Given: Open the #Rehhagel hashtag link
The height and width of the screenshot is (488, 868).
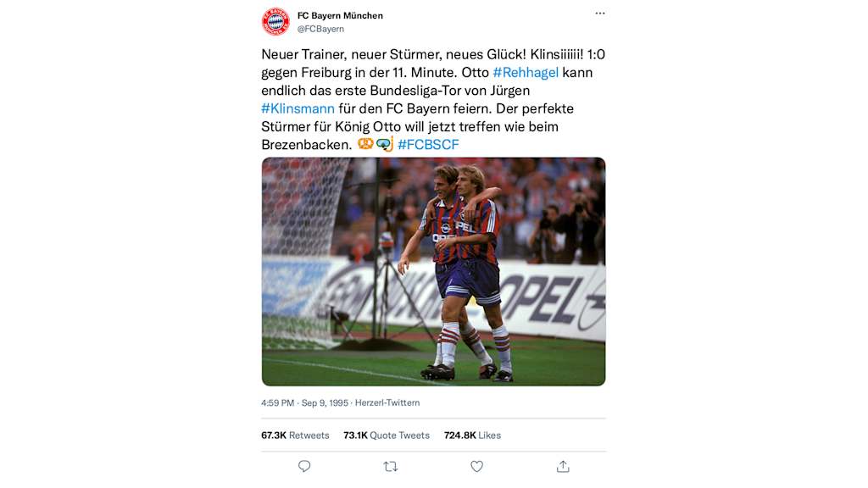Looking at the screenshot, I should [526, 73].
